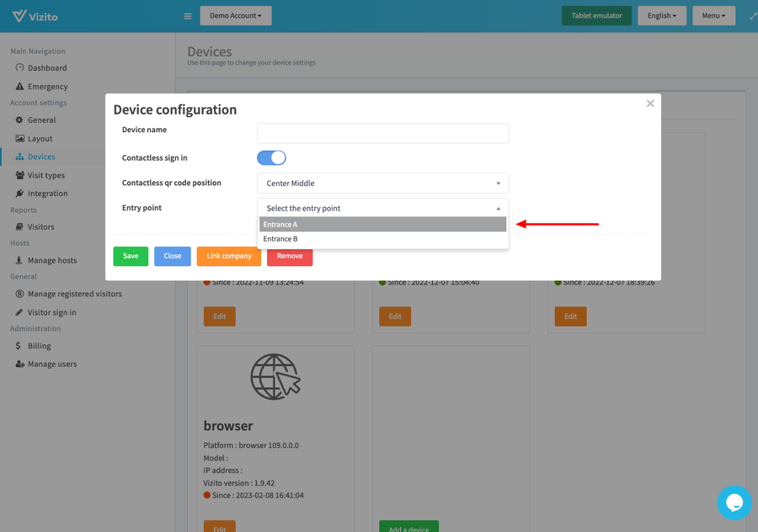
Task: Click the fullscreen expand icon in header
Action: [753, 16]
